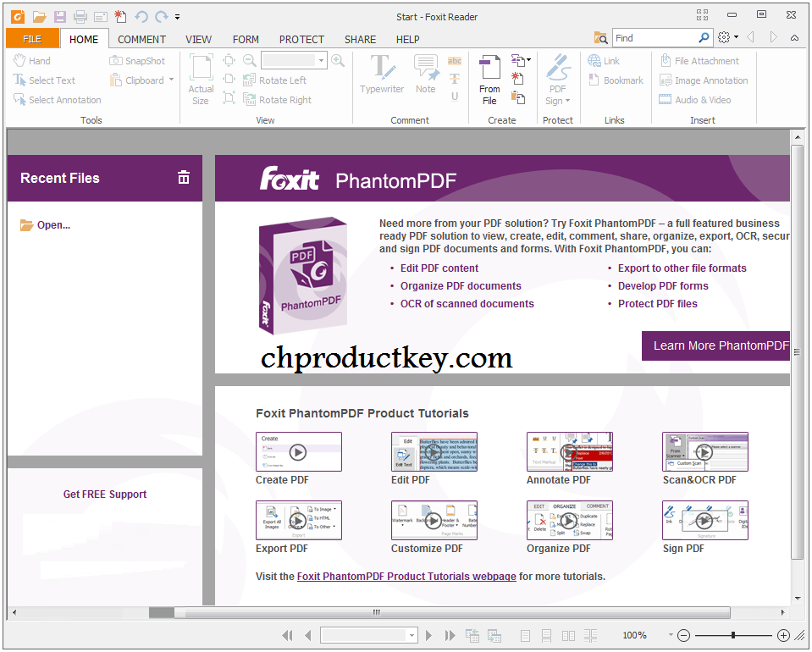Open a file via quick-access folder icon
Screen dimensions: 812x652
39,17
